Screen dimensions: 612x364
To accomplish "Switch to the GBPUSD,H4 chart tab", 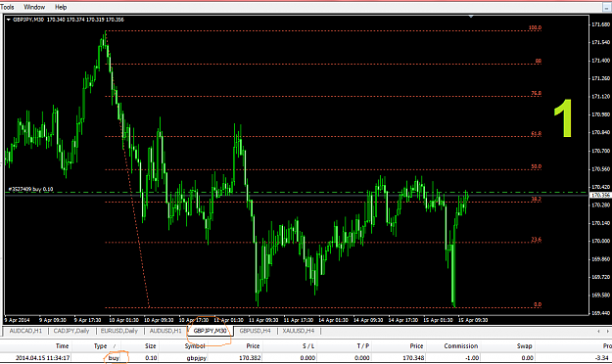I will (x=255, y=331).
